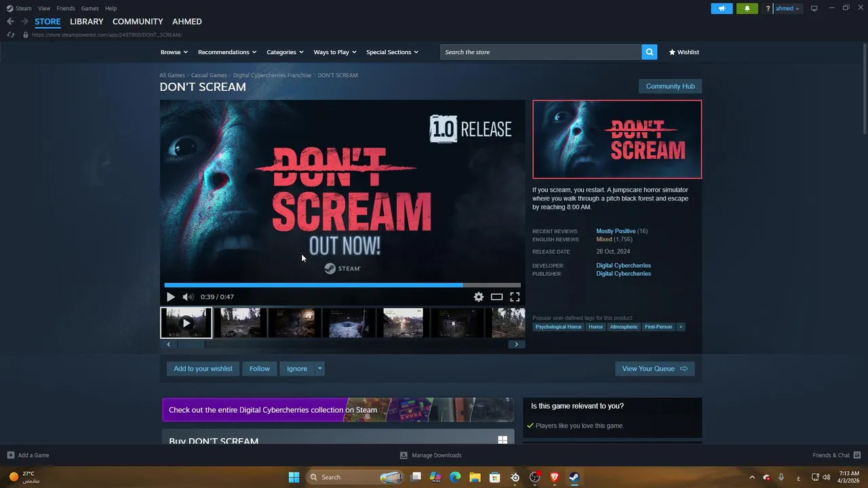Click View Your Queue
Viewport: 868px width, 488px height.
654,369
